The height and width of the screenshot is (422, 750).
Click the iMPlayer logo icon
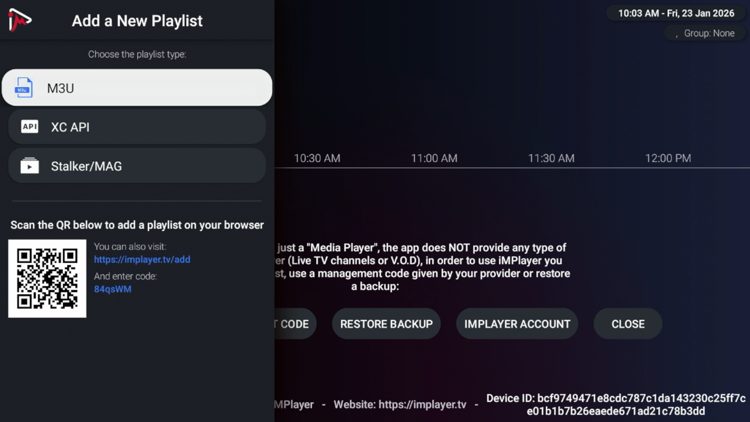pos(20,20)
